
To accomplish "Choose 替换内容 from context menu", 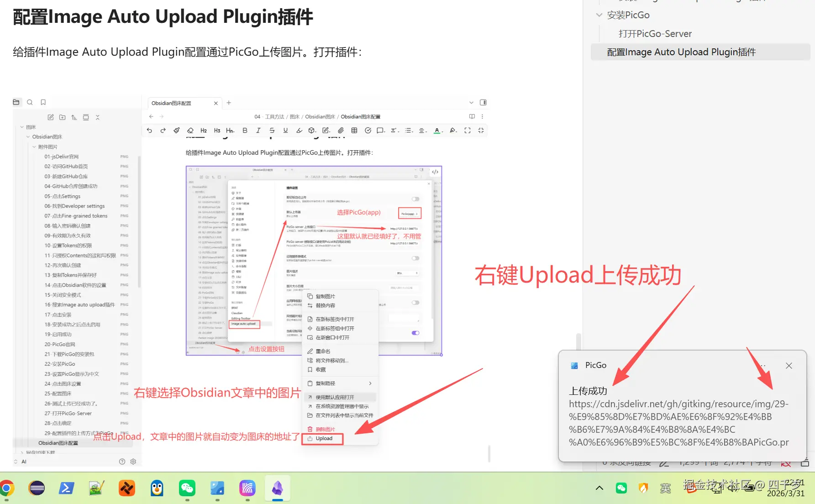I will [340, 306].
